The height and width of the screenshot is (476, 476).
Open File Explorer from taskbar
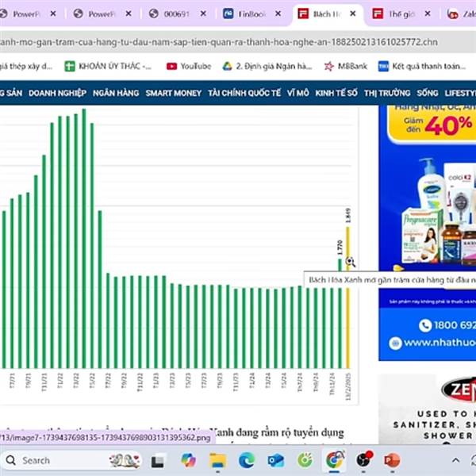pyautogui.click(x=217, y=460)
